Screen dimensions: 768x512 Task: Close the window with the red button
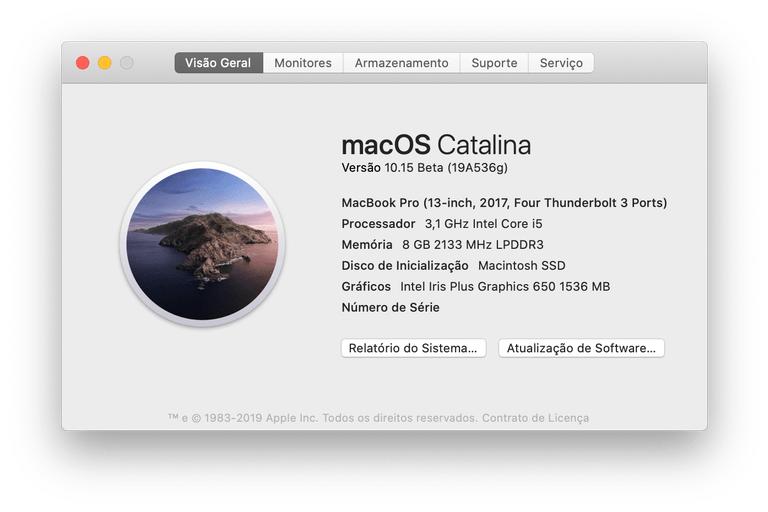[x=83, y=63]
